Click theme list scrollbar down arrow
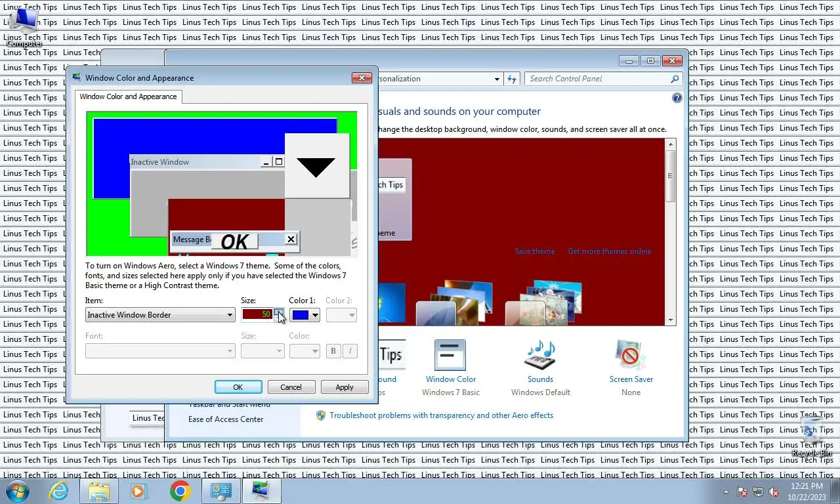840x504 pixels. [671, 320]
